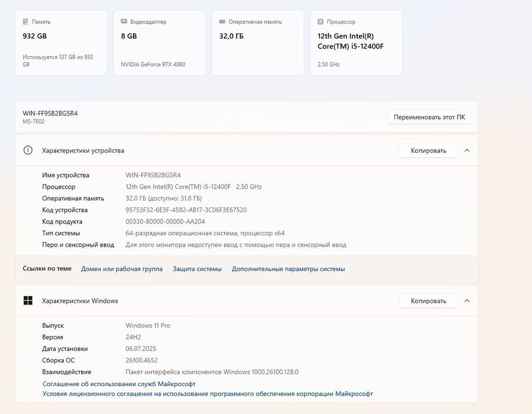Select the Процессор i5-12400F card
This screenshot has width=532, height=414.
pos(356,43)
